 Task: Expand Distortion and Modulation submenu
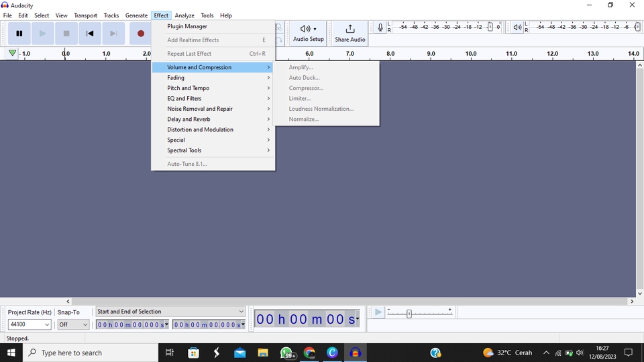[x=213, y=130]
